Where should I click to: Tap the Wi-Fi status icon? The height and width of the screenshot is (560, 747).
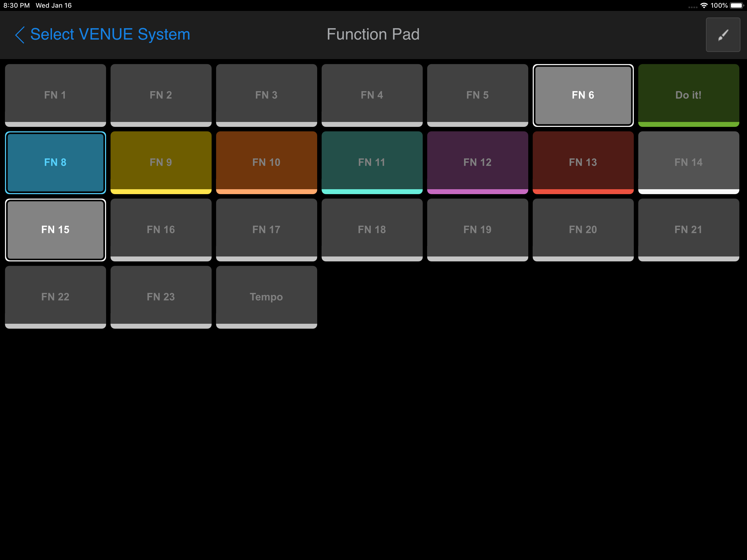coord(704,5)
